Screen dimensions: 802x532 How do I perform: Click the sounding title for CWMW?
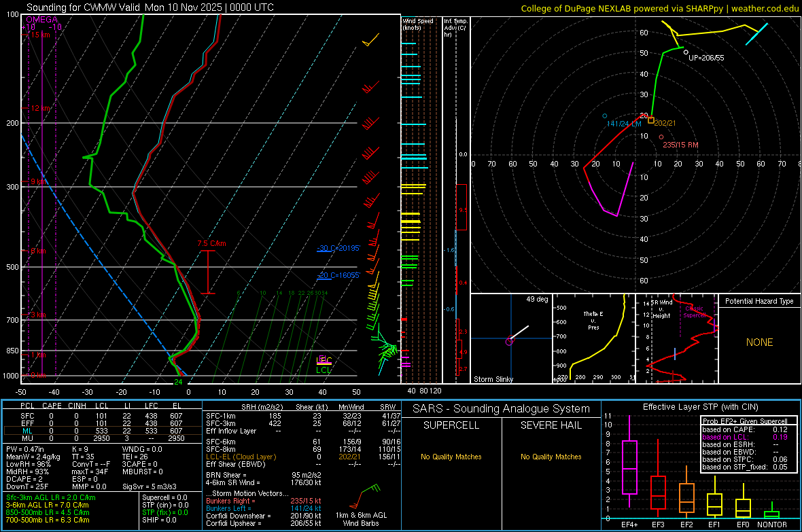point(150,7)
